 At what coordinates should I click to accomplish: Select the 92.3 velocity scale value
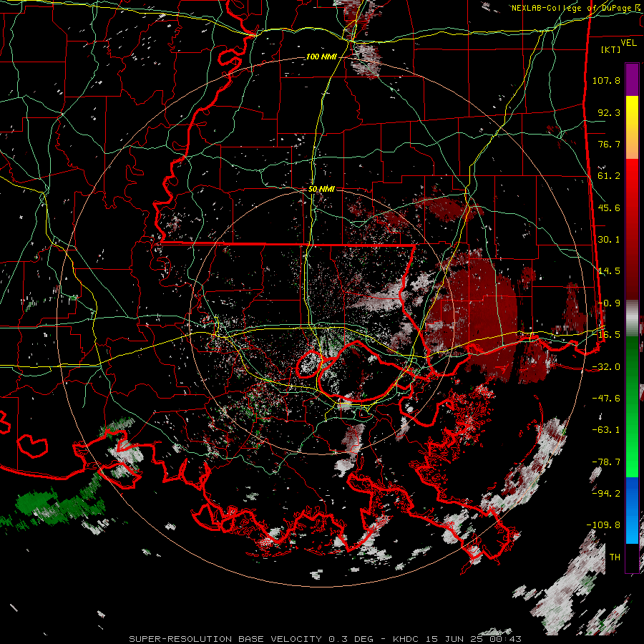pos(609,112)
